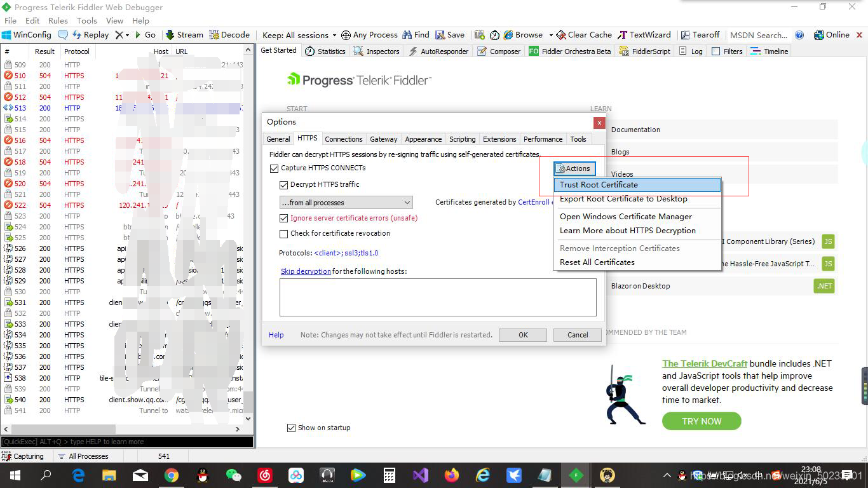Open the Keep: All sessions dropdown
Image resolution: width=868 pixels, height=488 pixels.
pos(299,35)
